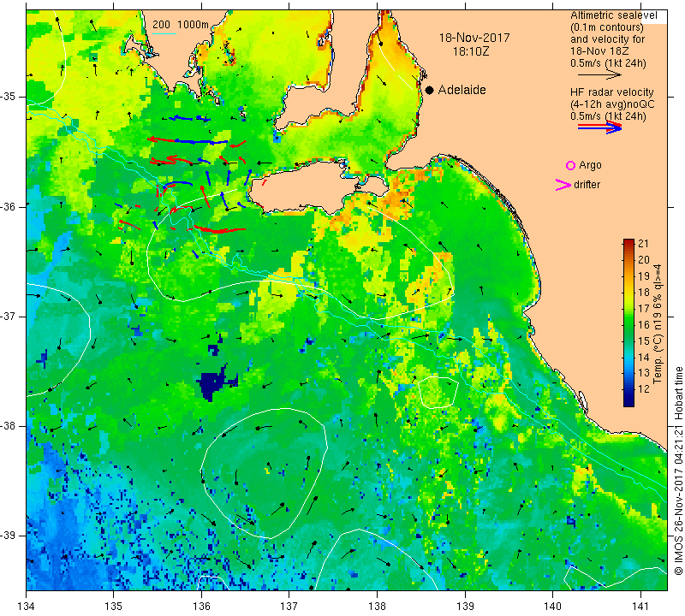Click the 17 value on temperature colorbar

(644, 308)
